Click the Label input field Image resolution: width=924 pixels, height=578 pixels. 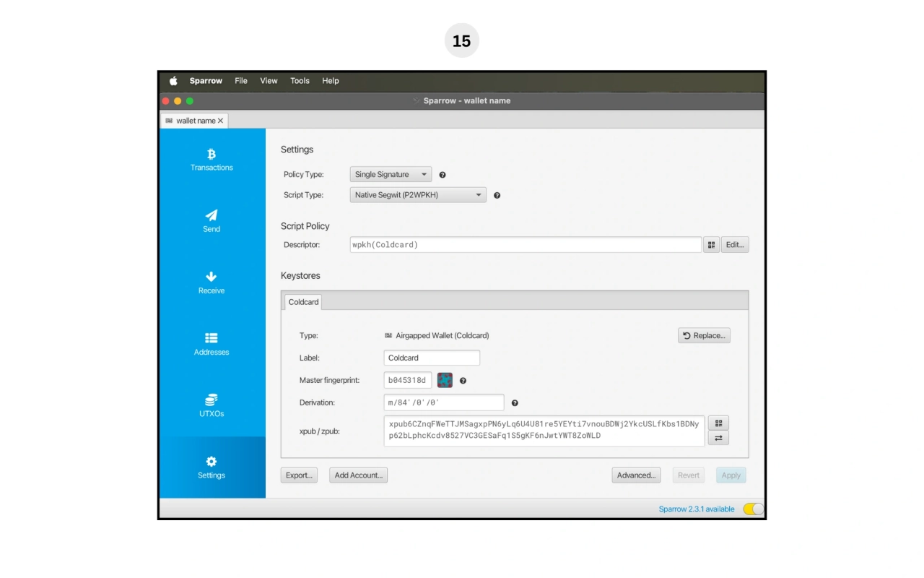(x=432, y=358)
